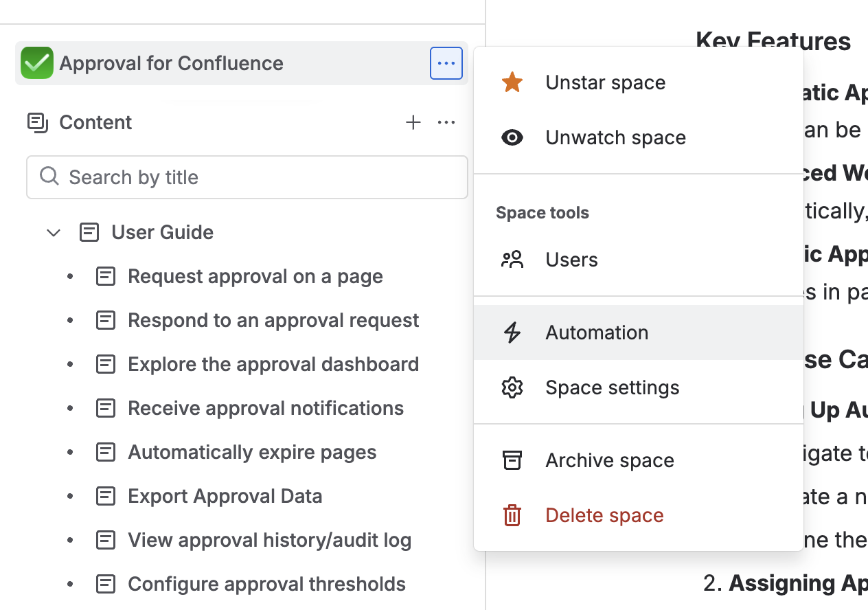Open Respond to an approval request page
The height and width of the screenshot is (610, 868).
pyautogui.click(x=273, y=320)
